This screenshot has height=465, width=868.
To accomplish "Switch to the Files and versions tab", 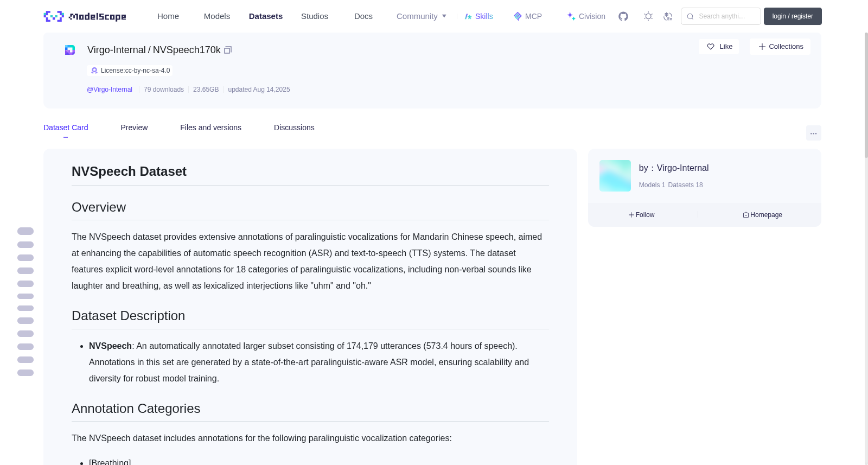I will point(210,128).
